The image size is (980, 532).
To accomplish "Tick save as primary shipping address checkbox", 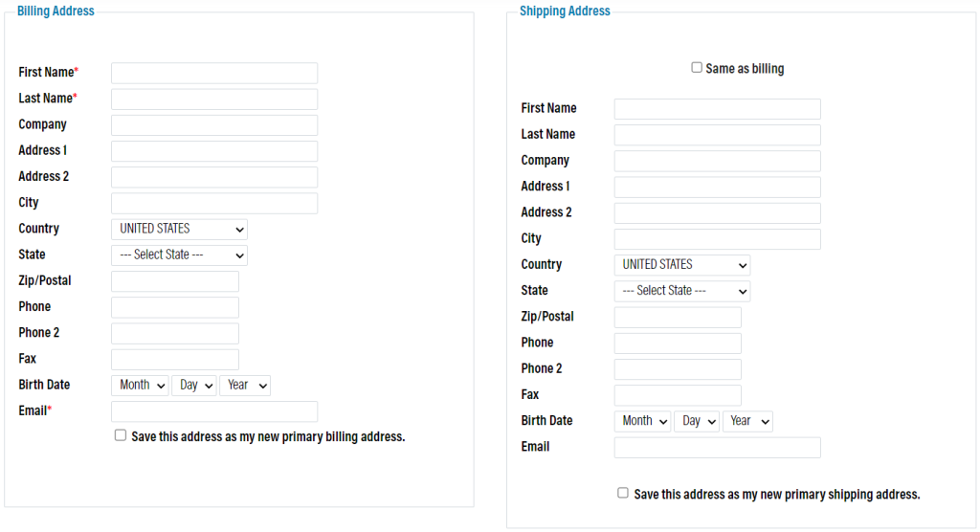I will point(622,493).
